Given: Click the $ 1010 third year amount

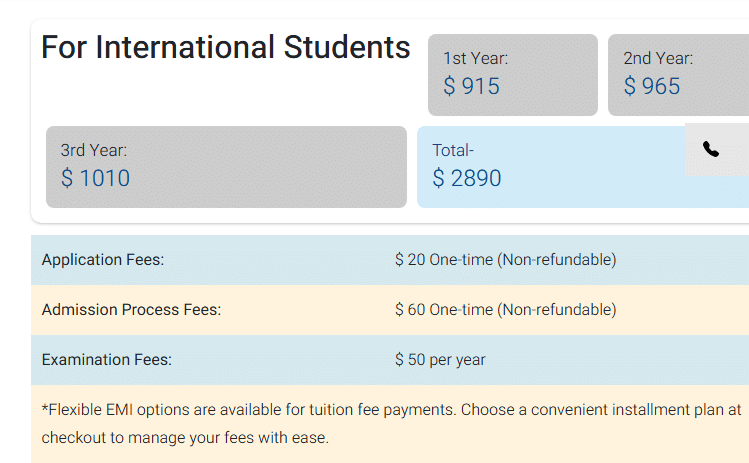Looking at the screenshot, I should coord(95,179).
